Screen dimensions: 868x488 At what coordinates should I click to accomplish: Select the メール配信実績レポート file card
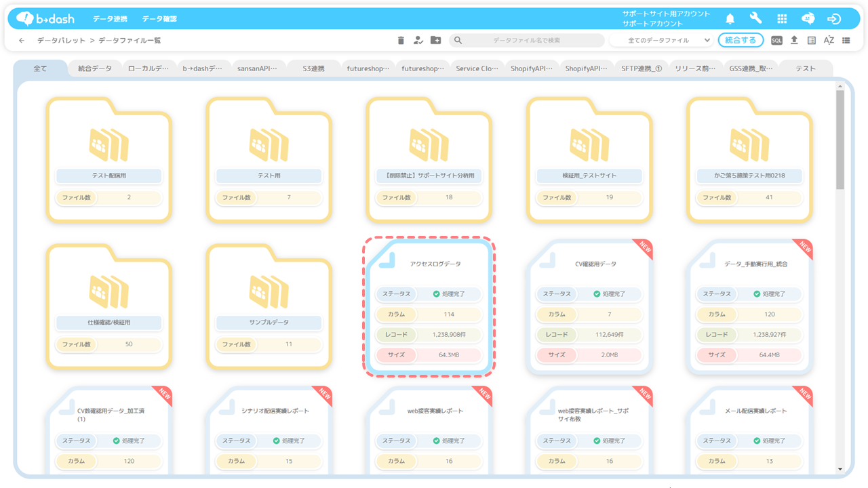(x=749, y=430)
